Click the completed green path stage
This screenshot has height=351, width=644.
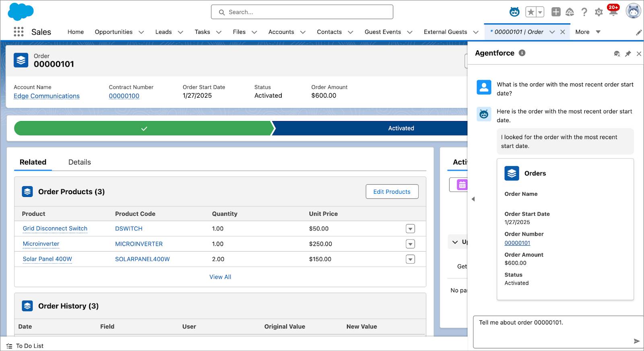pyautogui.click(x=144, y=128)
